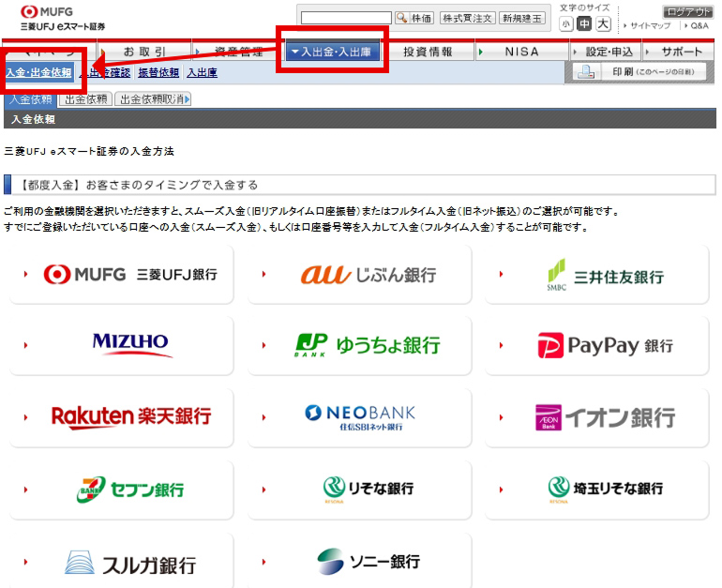The height and width of the screenshot is (588, 722).
Task: Click the ログアウト button
Action: pos(689,11)
